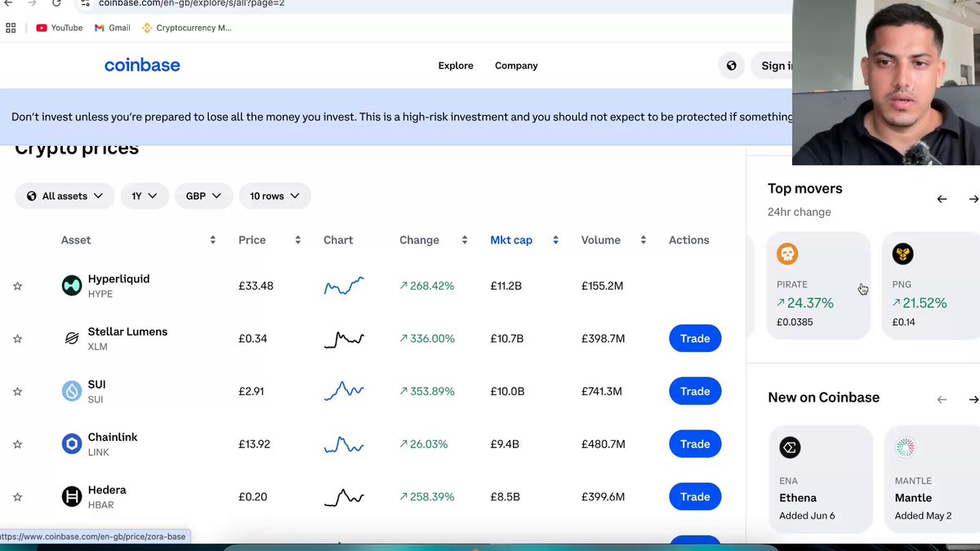Open the All assets dropdown
The height and width of the screenshot is (551, 980).
coord(65,196)
